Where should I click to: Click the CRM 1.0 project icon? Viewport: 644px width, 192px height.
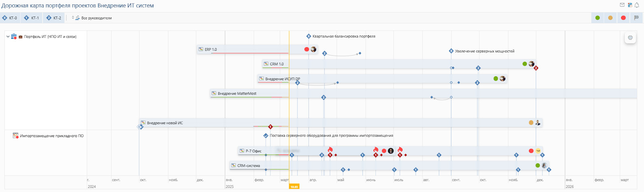(266, 64)
